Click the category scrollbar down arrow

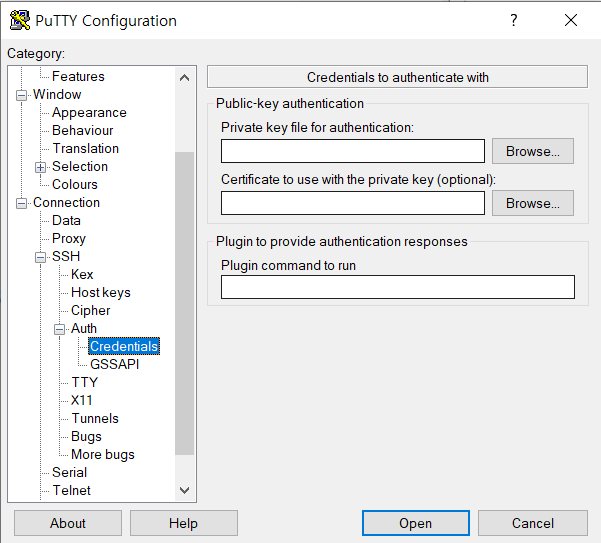pos(184,491)
